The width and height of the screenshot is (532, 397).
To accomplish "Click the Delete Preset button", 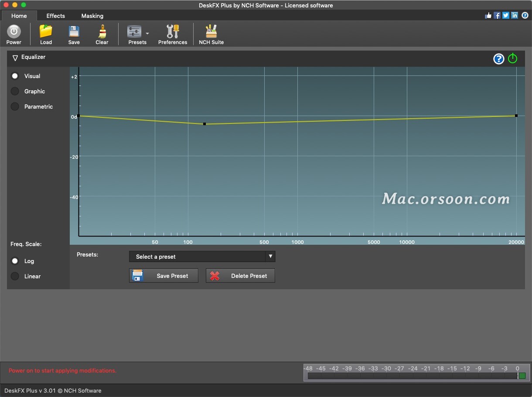I will 240,276.
